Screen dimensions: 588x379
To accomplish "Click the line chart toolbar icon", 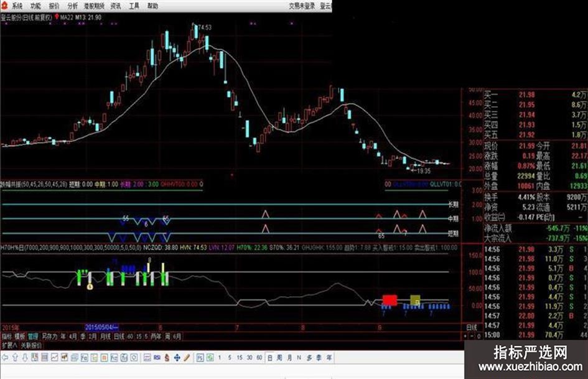I will point(55,358).
